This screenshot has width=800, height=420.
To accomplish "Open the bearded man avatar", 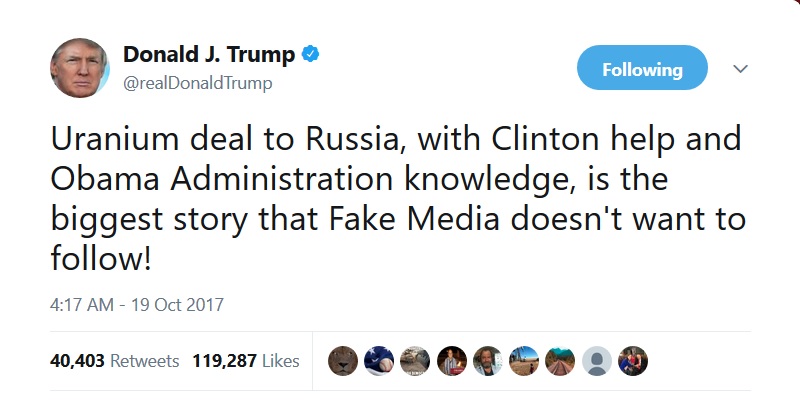I will (488, 361).
